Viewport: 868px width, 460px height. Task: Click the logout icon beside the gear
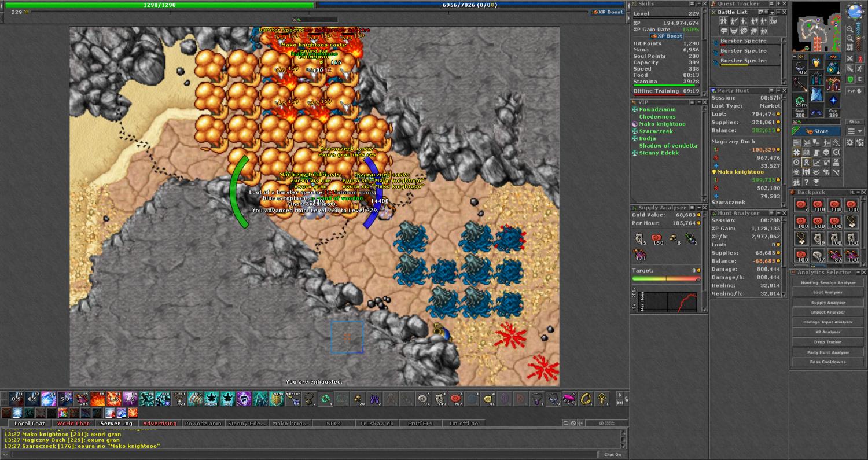[x=860, y=142]
